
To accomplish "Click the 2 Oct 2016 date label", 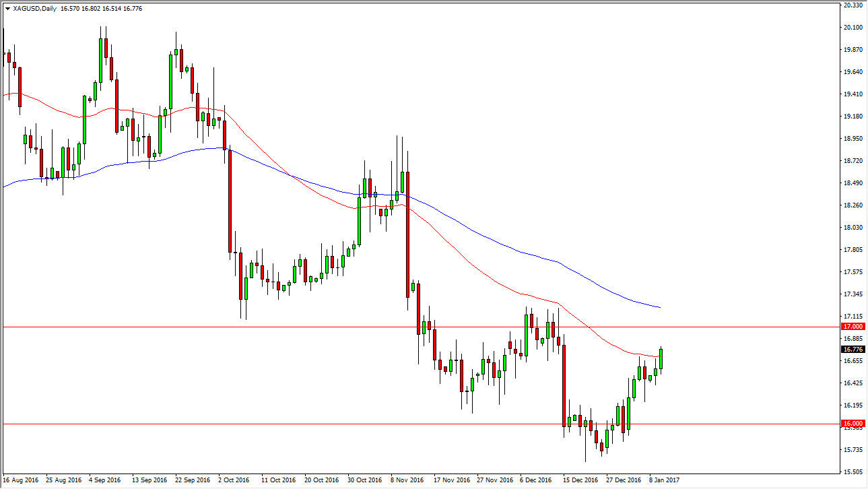I will (233, 480).
